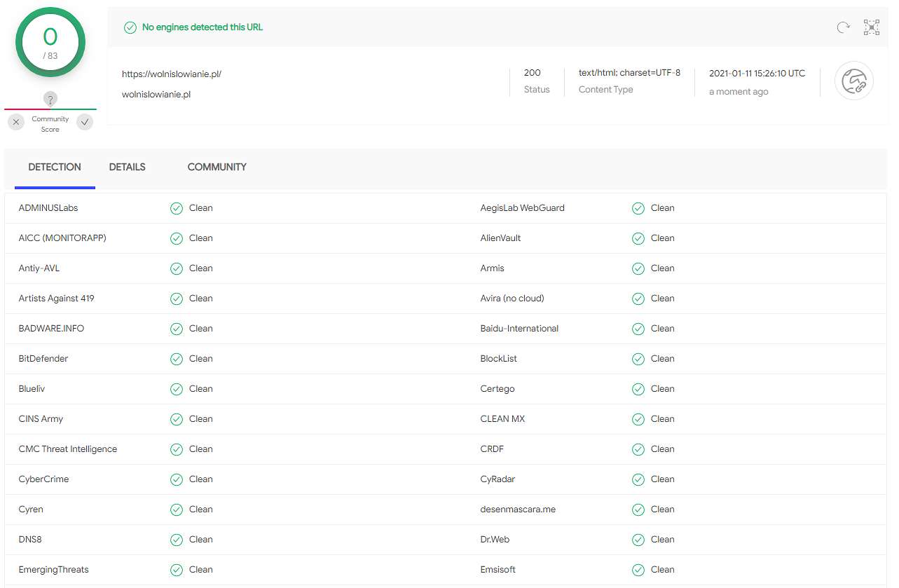The width and height of the screenshot is (899, 588).
Task: Click the 'a moment ago' text
Action: (x=739, y=92)
